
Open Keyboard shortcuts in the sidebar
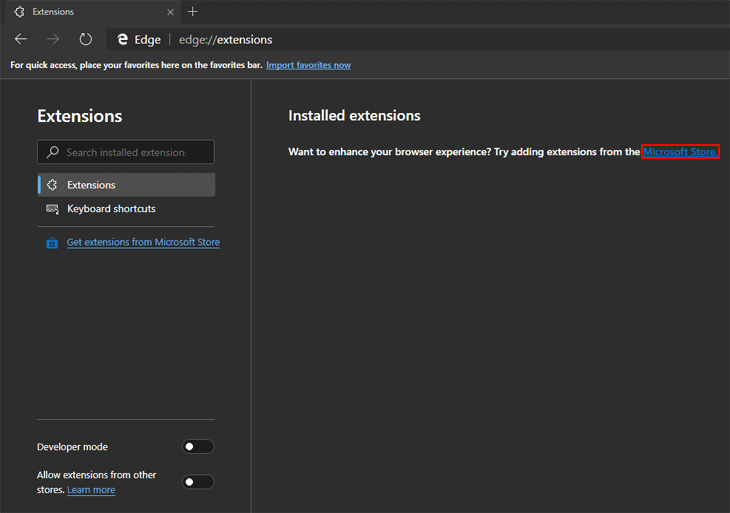(126, 209)
